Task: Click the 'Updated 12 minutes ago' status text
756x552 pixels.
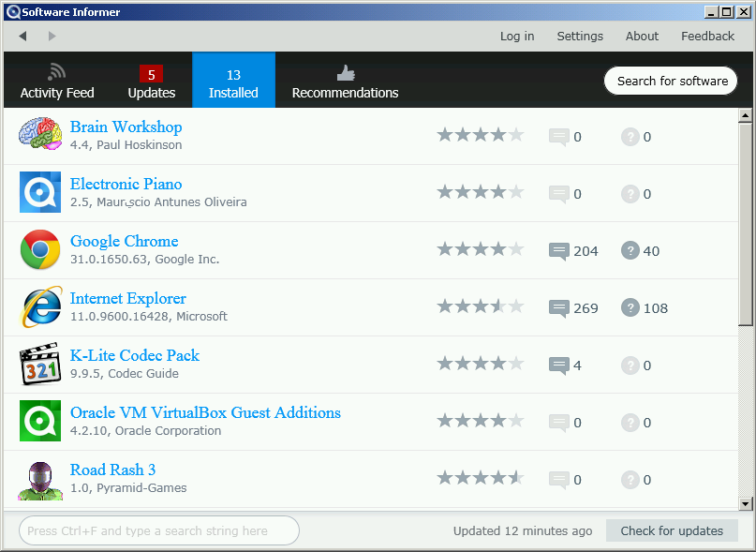Action: click(523, 530)
